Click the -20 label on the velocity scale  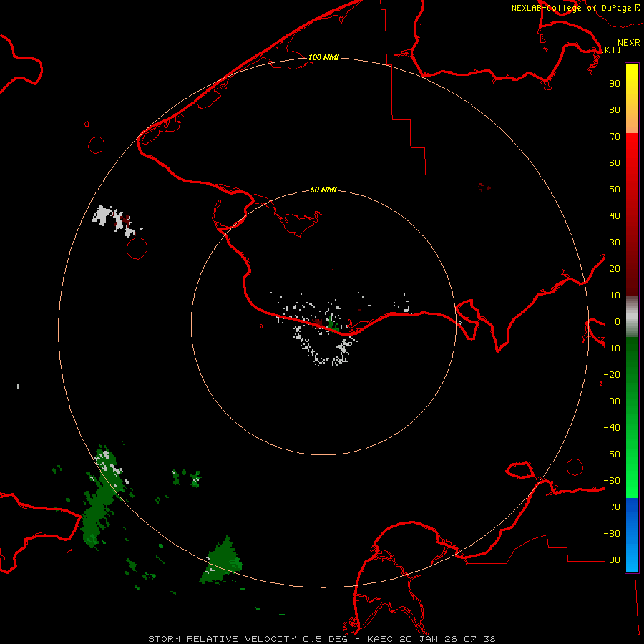click(x=612, y=374)
